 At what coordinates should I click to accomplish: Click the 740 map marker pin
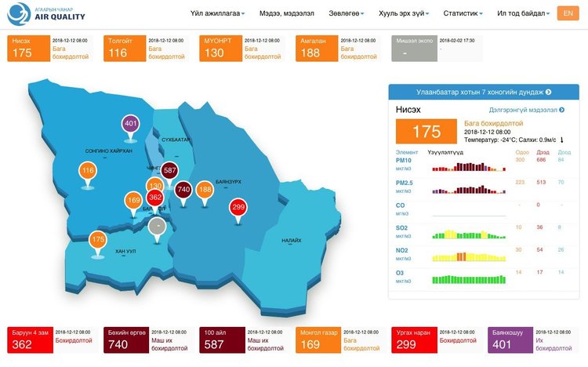click(183, 189)
